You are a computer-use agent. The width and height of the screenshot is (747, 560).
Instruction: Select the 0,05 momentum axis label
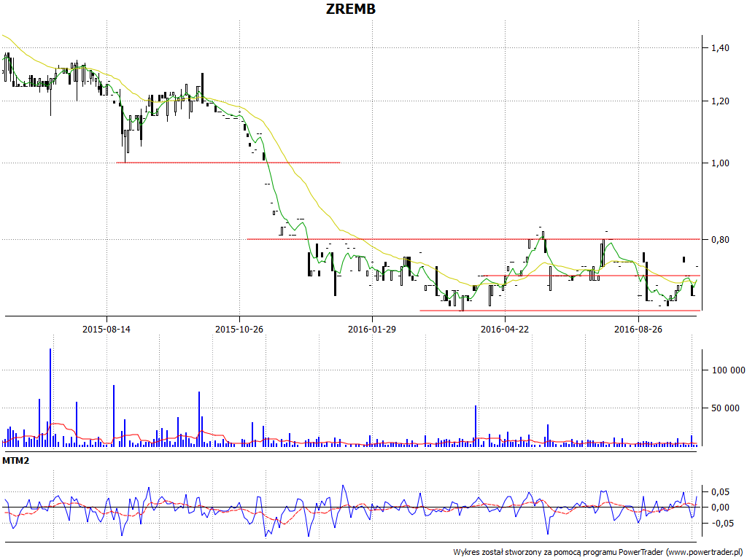(720, 491)
